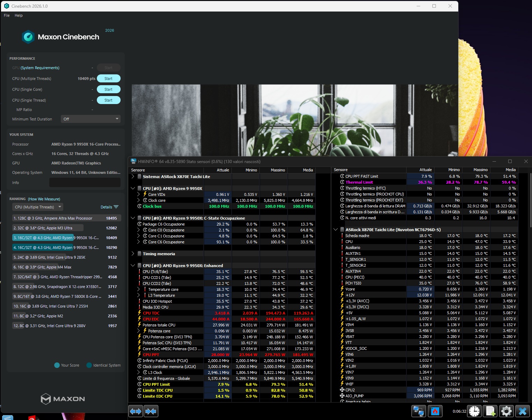Click the Maxon Cinebench hexagon logo
Viewport: 532px width, 420px height.
coord(28,37)
